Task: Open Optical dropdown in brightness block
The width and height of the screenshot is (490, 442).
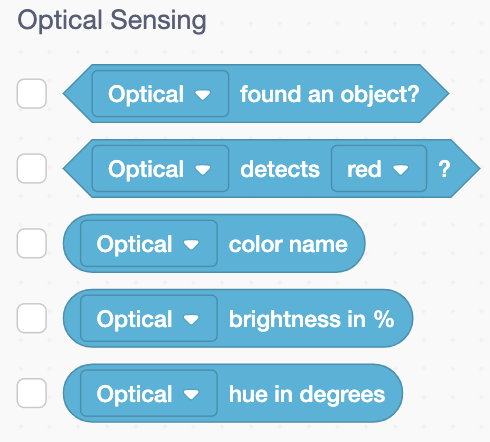Action: click(x=149, y=318)
